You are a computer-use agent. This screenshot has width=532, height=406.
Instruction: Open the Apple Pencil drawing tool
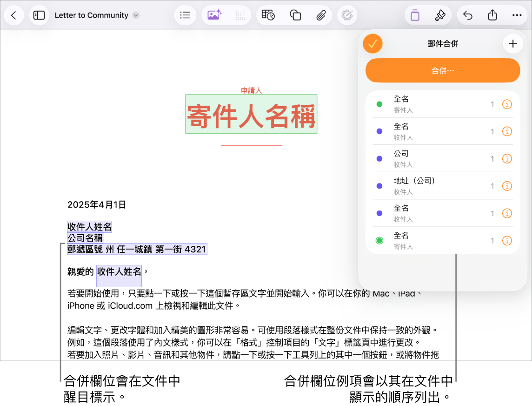pos(347,15)
